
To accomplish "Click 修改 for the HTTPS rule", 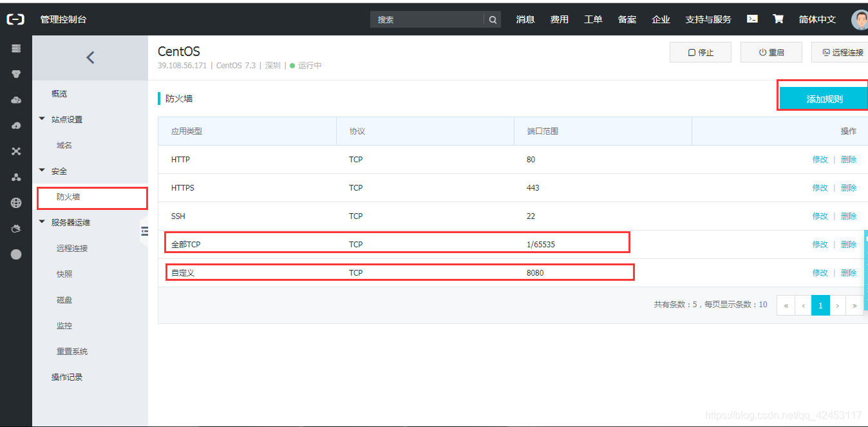I will point(820,187).
